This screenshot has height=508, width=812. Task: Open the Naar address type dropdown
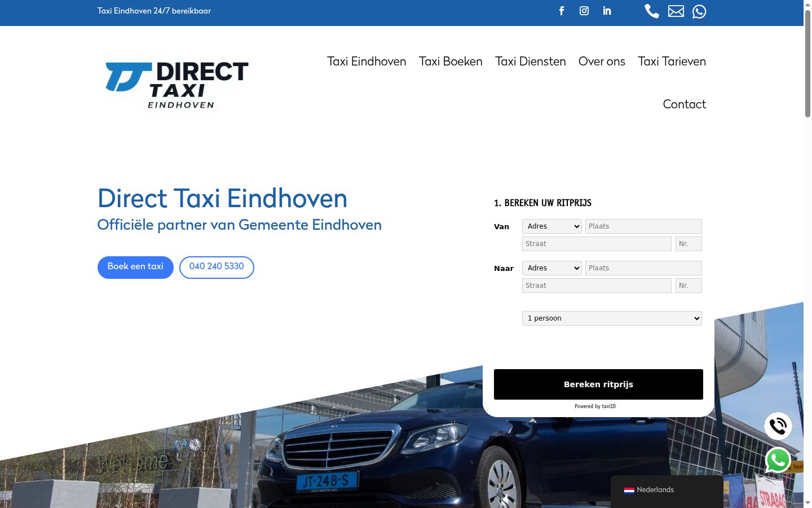coord(552,268)
